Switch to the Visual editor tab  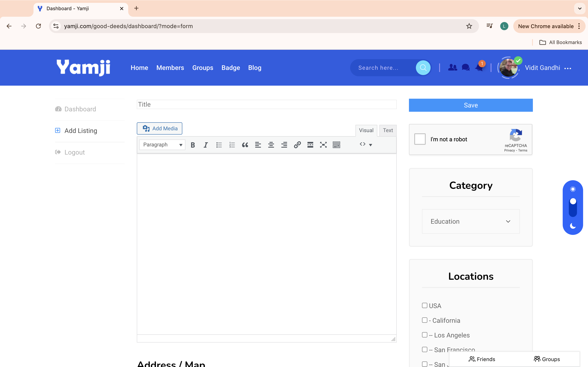pyautogui.click(x=366, y=130)
